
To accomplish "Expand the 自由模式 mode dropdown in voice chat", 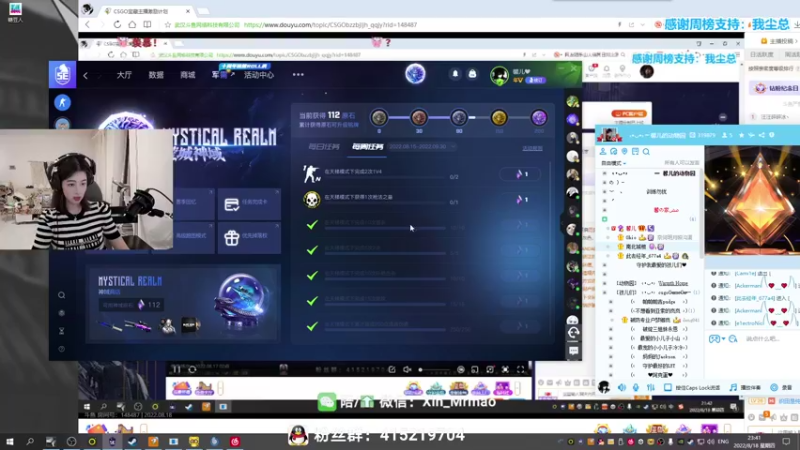I will pyautogui.click(x=613, y=163).
